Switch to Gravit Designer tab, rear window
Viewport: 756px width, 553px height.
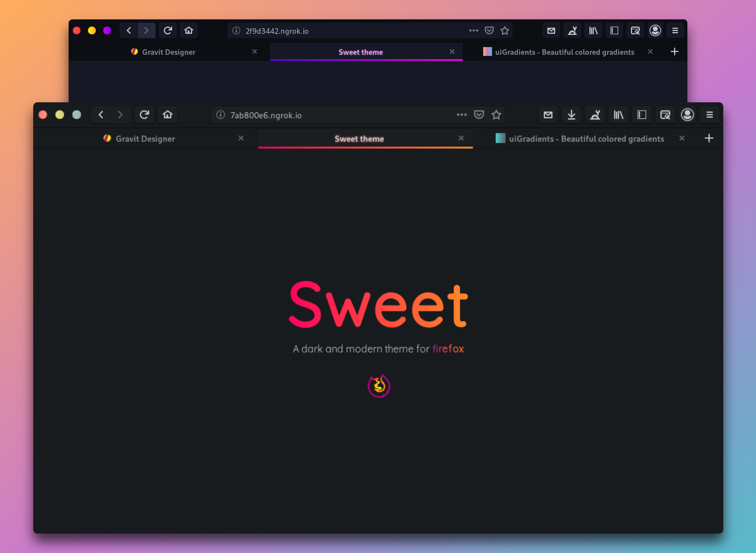169,52
